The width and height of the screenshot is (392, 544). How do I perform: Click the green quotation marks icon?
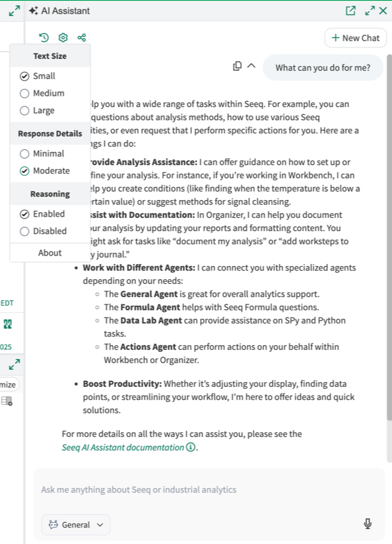point(8,324)
